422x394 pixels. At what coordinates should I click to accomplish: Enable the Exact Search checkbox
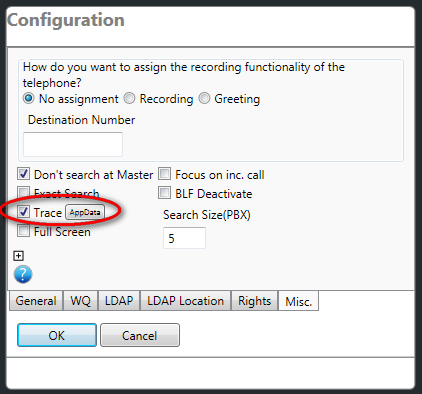click(24, 192)
